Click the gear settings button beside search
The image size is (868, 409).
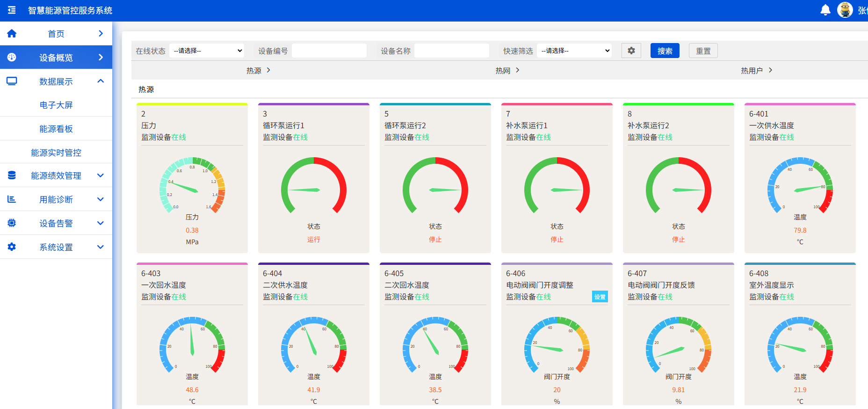pos(631,51)
